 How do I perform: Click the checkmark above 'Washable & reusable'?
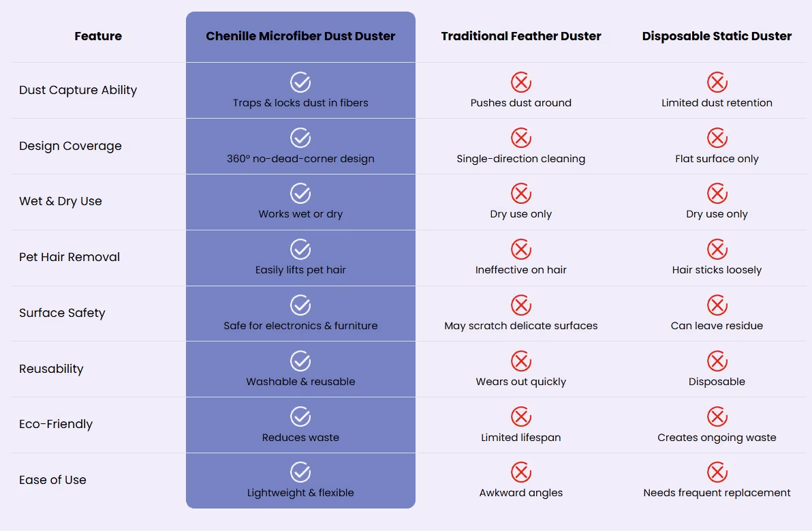[x=300, y=361]
